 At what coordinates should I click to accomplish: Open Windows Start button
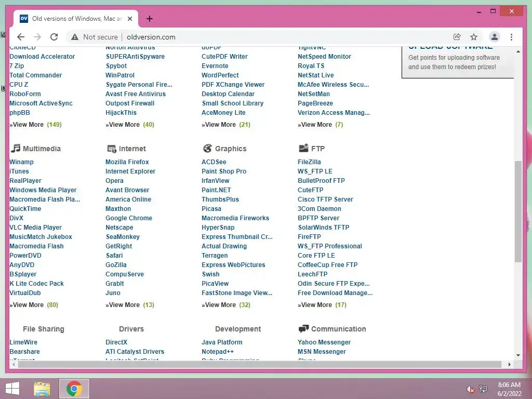12,389
